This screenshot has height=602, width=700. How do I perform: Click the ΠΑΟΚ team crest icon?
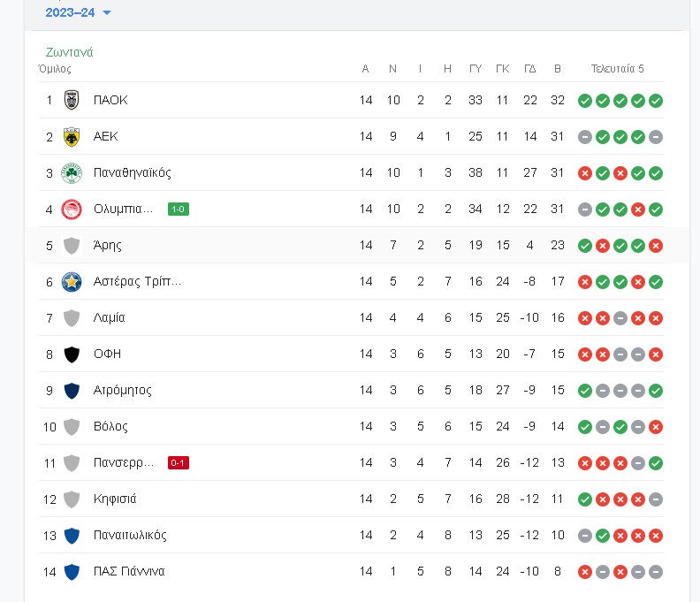click(x=72, y=100)
